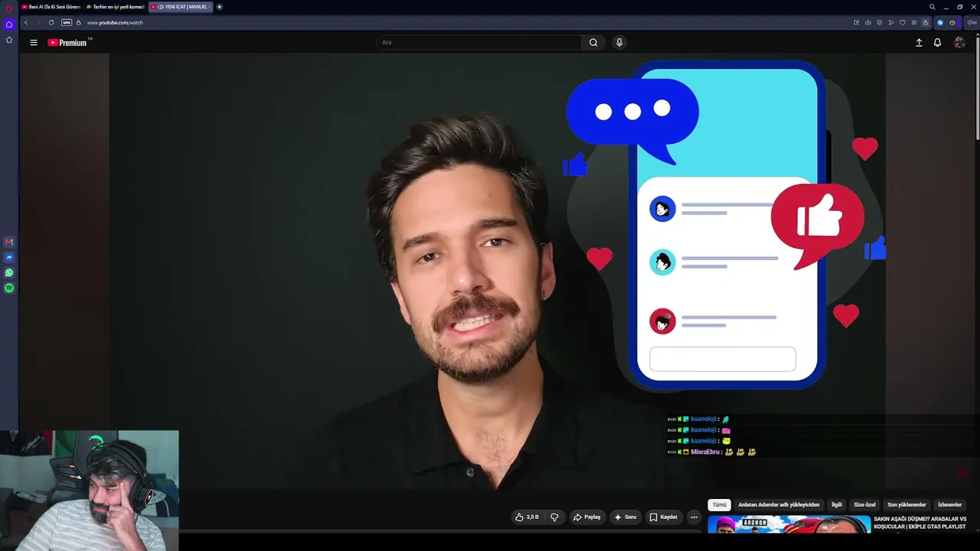The width and height of the screenshot is (980, 551).
Task: Open WhatsApp in the Opera sidebar
Action: tap(9, 272)
